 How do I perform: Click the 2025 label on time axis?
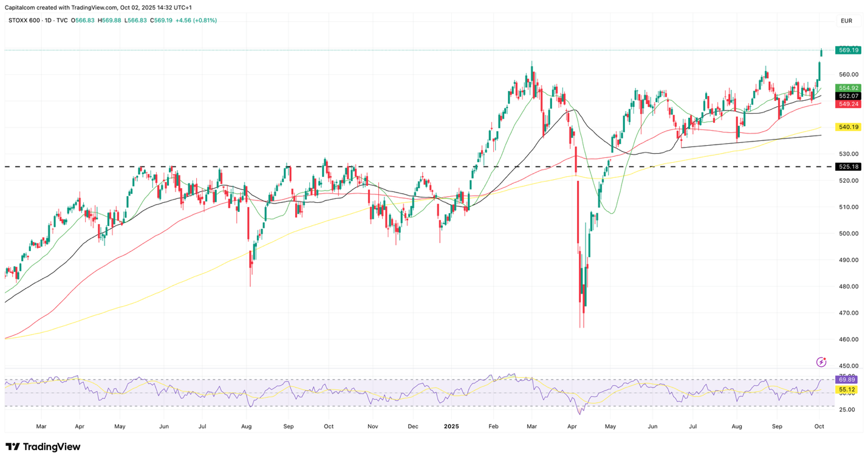point(451,426)
